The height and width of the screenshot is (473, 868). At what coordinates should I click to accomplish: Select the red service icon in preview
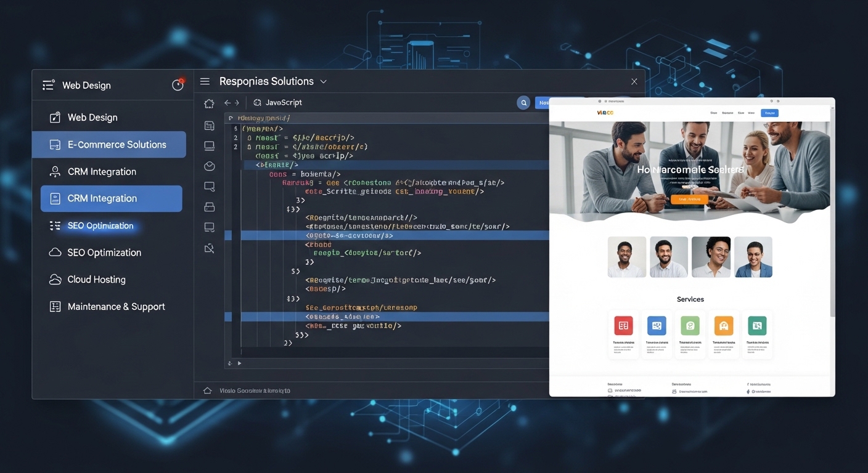click(623, 325)
